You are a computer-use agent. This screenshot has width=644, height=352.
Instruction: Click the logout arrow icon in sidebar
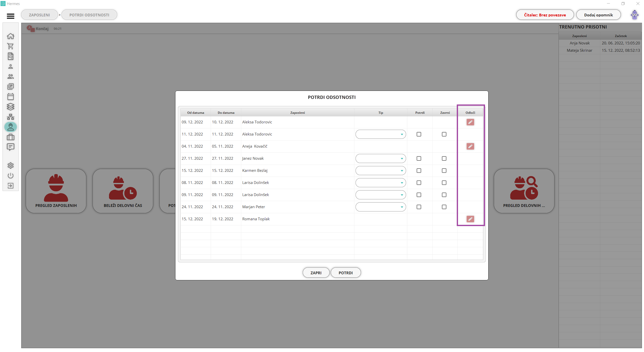(10, 186)
